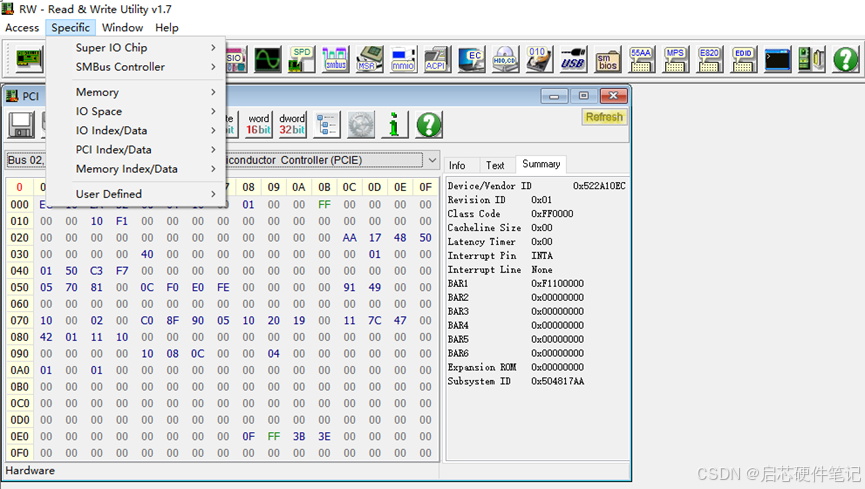865x489 pixels.
Task: Click Subsystem ID value 0x504817AA
Action: (558, 381)
